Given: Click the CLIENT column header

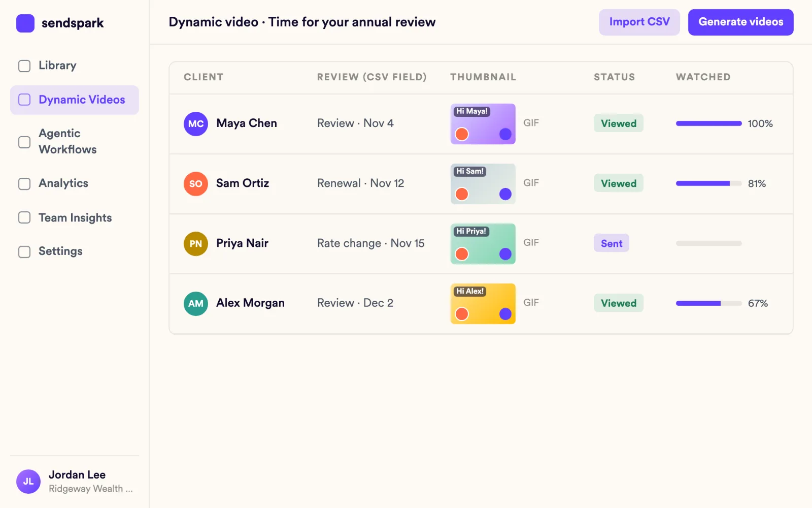Looking at the screenshot, I should 204,77.
